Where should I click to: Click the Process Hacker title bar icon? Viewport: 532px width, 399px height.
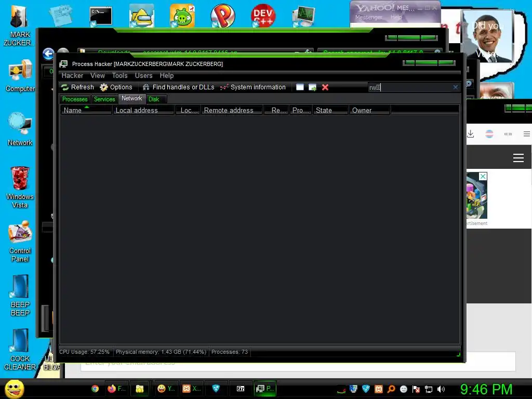point(63,64)
